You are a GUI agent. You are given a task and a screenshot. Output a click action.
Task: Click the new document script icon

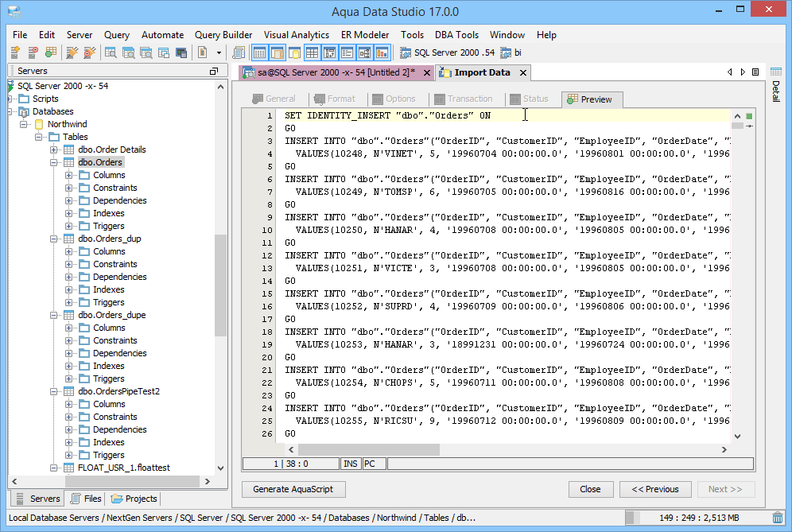click(x=203, y=52)
